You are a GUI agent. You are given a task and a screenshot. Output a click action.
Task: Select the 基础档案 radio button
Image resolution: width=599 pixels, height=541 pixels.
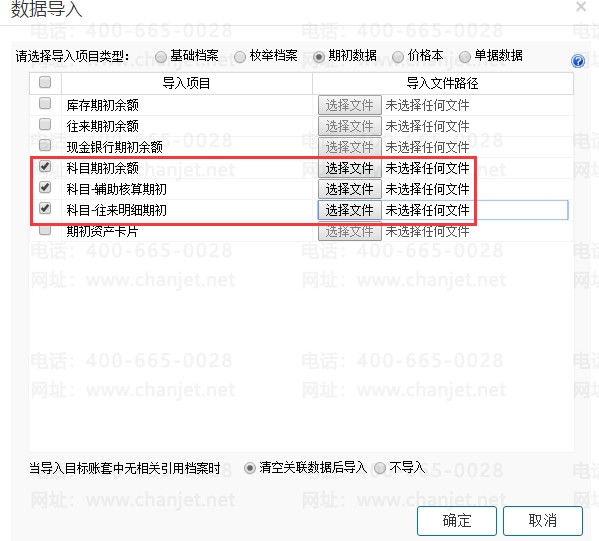pos(161,57)
